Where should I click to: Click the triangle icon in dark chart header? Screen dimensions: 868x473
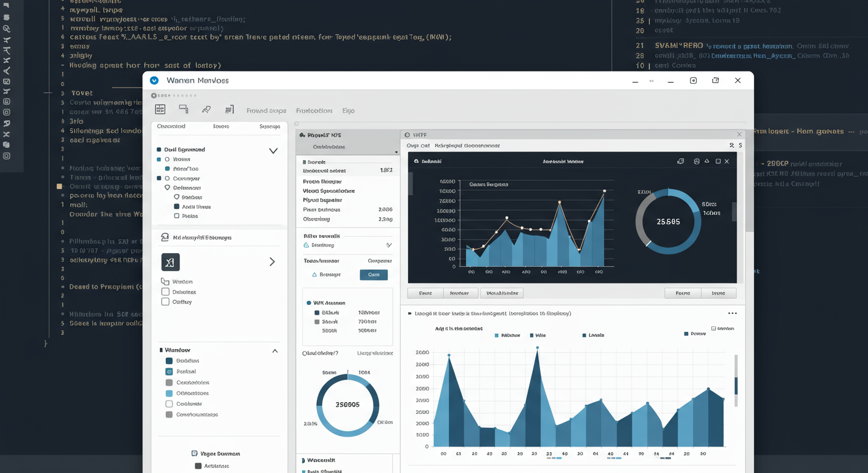tap(707, 161)
